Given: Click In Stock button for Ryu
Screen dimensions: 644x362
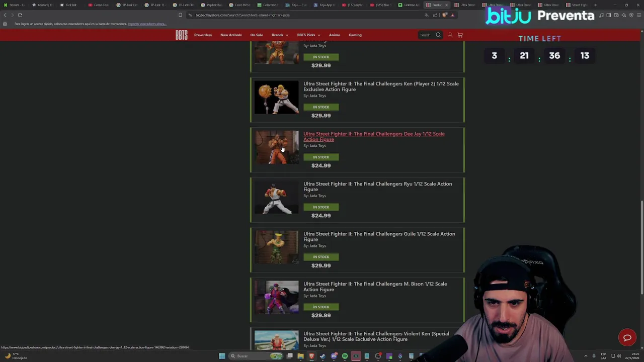Looking at the screenshot, I should point(321,207).
